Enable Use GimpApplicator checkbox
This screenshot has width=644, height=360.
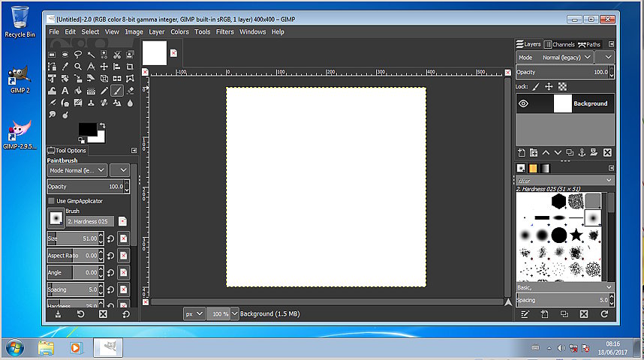pyautogui.click(x=51, y=201)
